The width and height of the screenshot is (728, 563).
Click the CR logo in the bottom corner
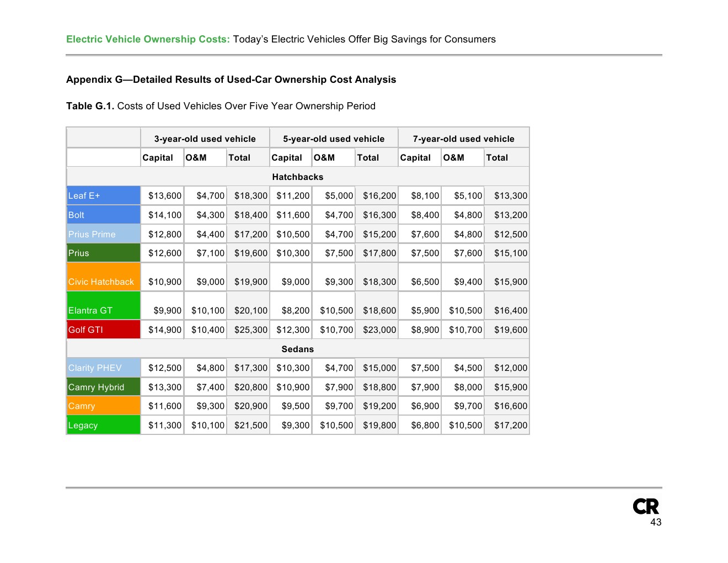point(645,506)
